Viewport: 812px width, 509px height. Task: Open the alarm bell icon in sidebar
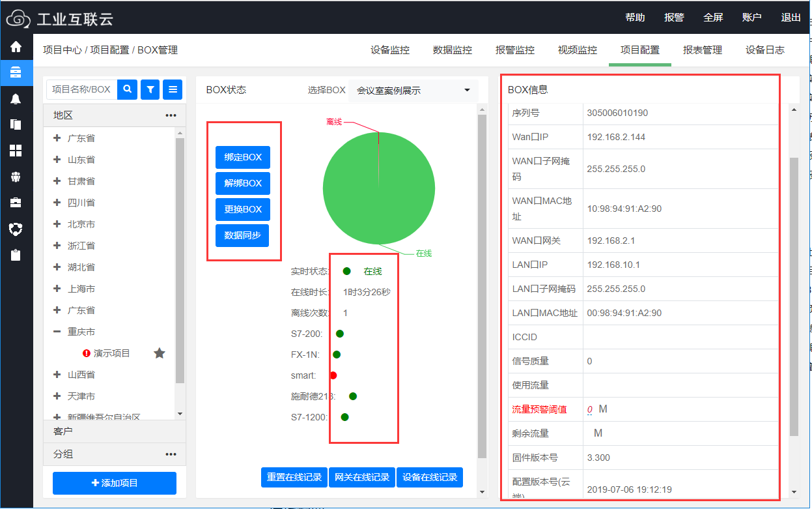[16, 98]
